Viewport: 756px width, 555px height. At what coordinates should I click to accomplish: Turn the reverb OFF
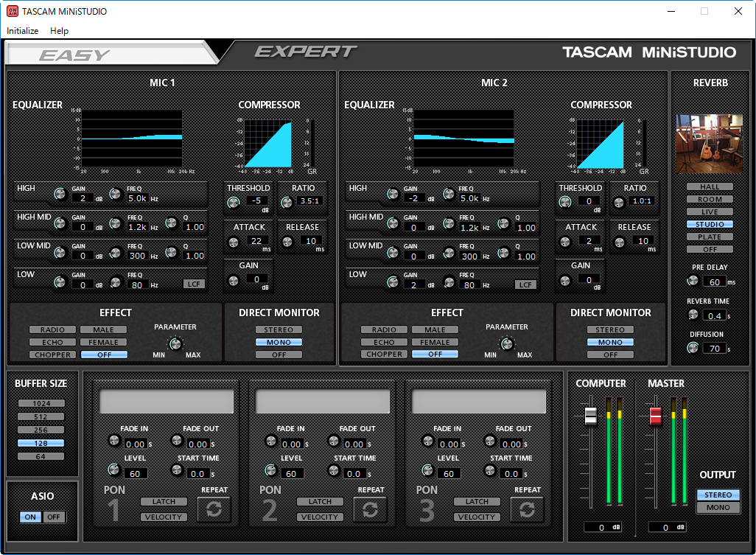pyautogui.click(x=710, y=249)
